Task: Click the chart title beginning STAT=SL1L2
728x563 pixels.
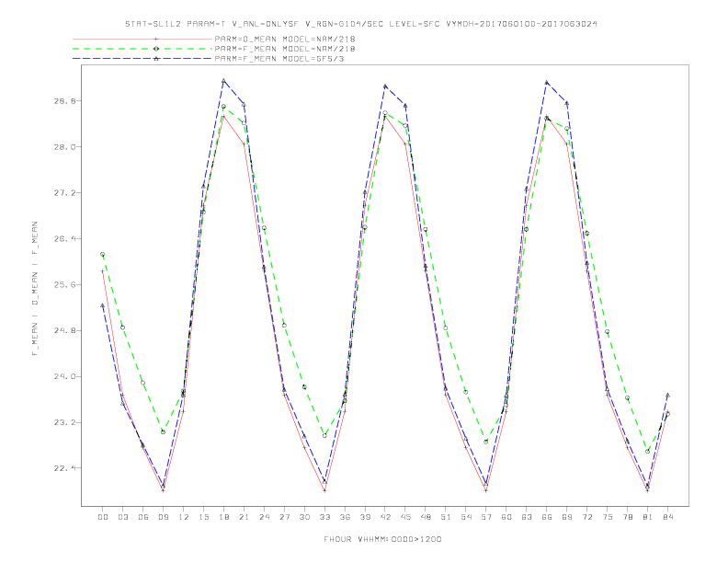Action: point(361,24)
